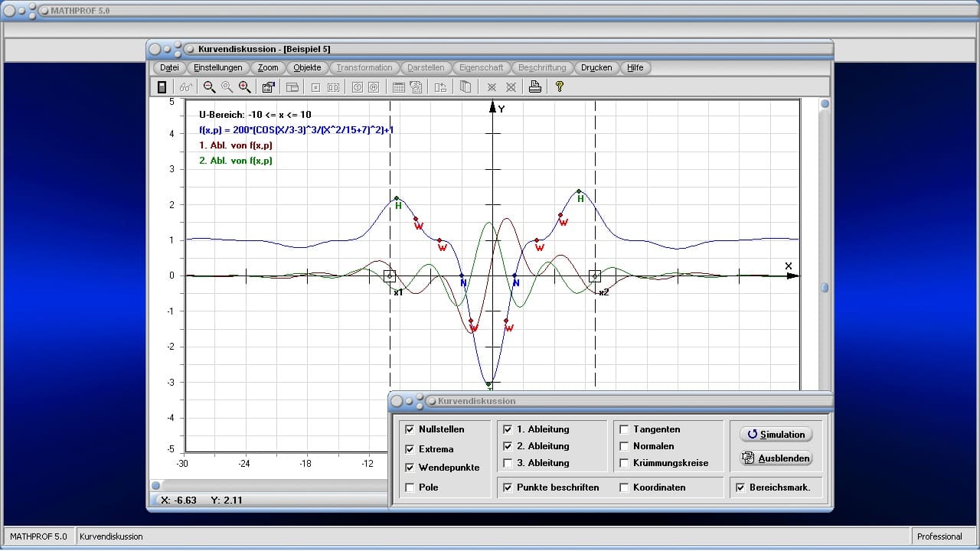Enable the Pole checkbox
Screen dimensions: 980x551
(410, 487)
